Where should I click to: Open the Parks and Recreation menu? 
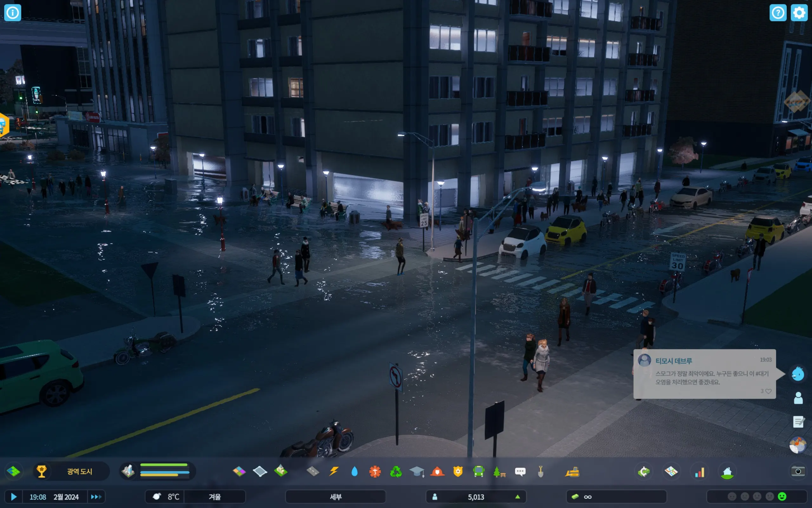[x=499, y=472]
